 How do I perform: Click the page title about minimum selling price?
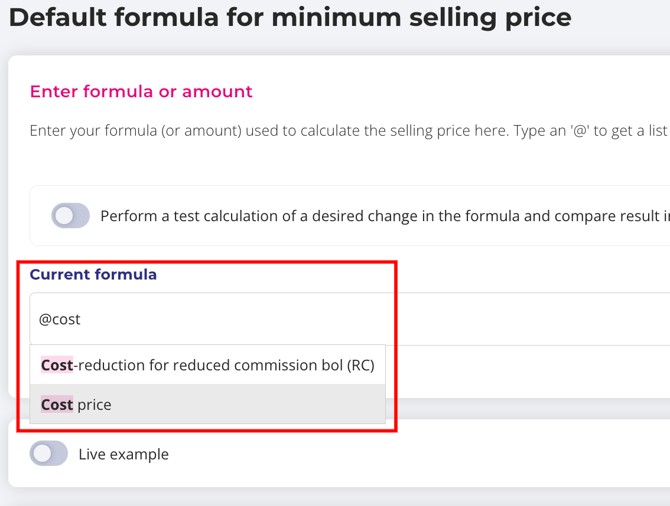(x=290, y=18)
